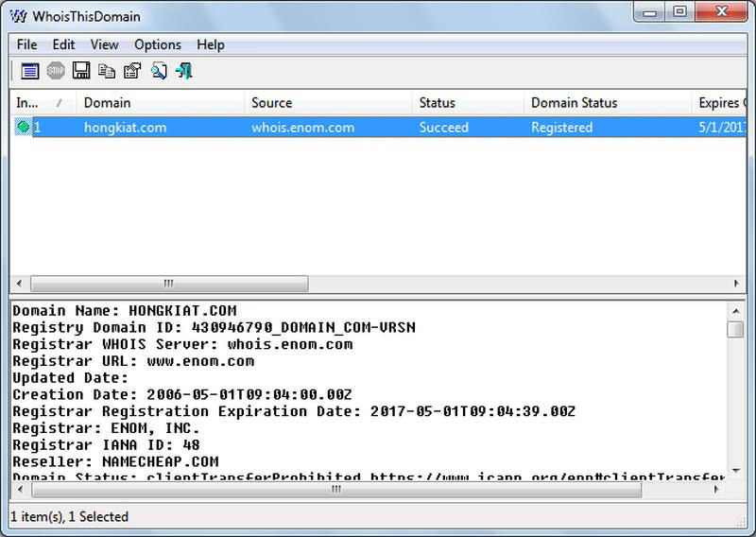
Task: Click the Copy selected items icon
Action: 107,71
